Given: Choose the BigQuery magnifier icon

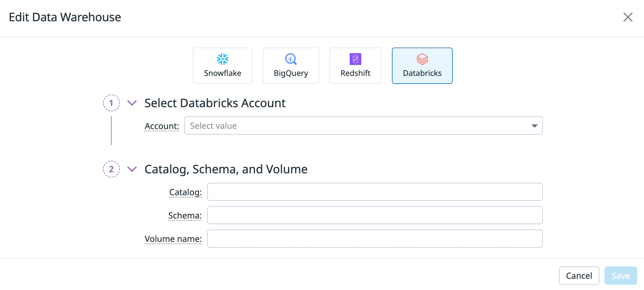Looking at the screenshot, I should click(x=291, y=59).
